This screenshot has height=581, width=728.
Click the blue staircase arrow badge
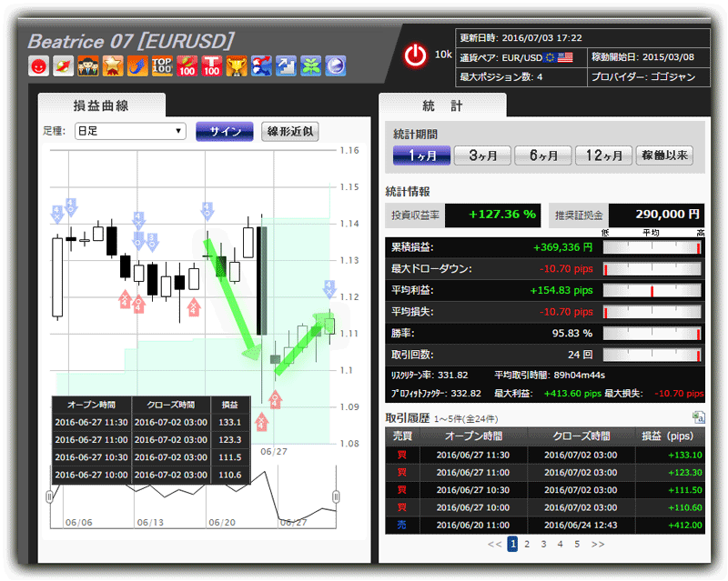coord(287,65)
